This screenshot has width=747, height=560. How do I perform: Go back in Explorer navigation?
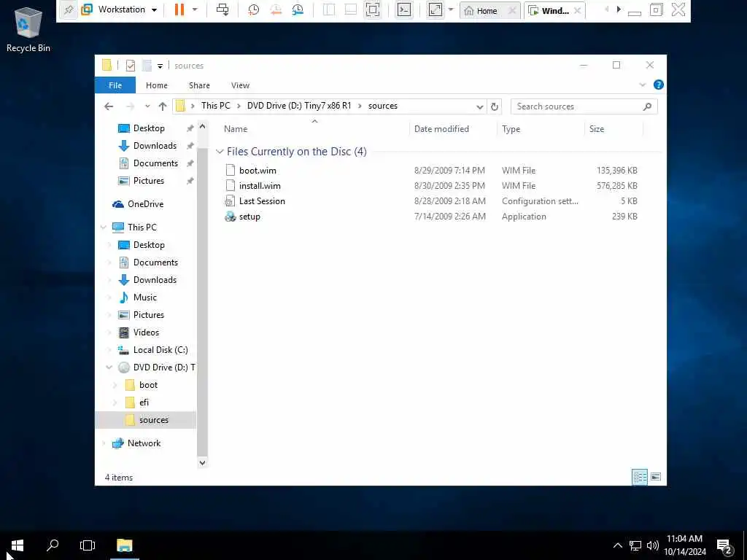coord(109,106)
